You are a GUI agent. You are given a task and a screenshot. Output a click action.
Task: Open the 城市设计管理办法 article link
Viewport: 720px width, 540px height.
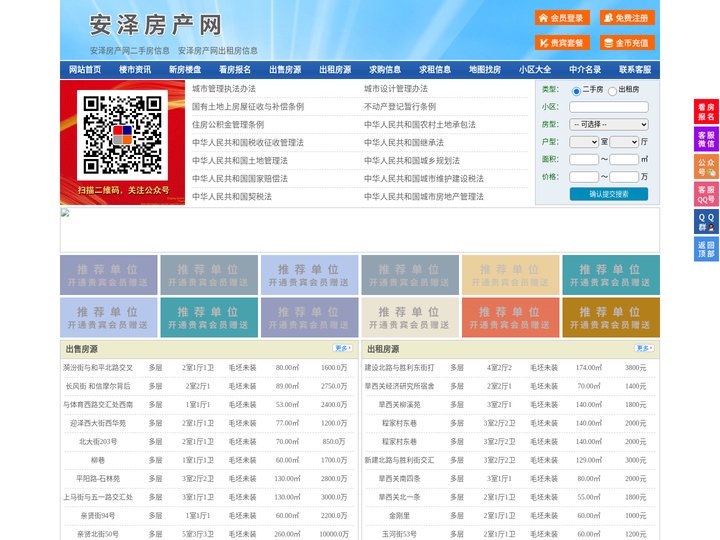[396, 89]
